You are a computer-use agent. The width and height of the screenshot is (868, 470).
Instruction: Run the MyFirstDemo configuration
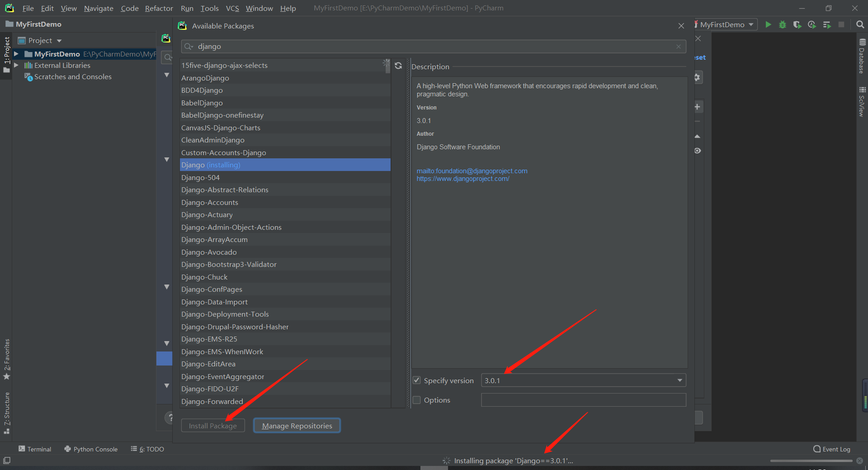click(768, 24)
